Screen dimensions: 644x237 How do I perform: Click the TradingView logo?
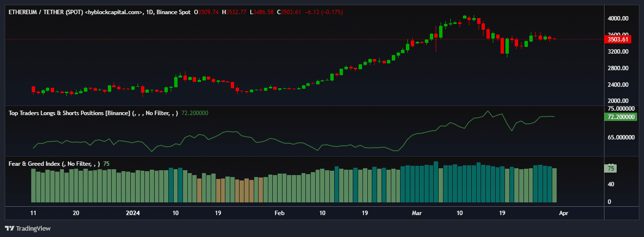pyautogui.click(x=27, y=228)
